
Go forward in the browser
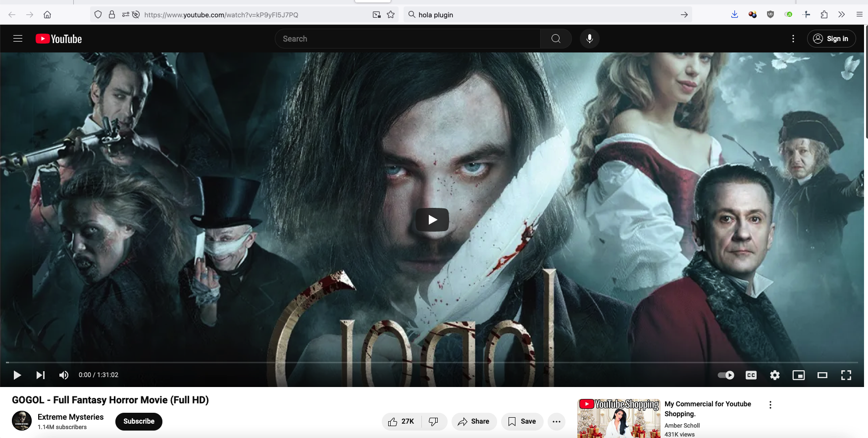click(30, 15)
